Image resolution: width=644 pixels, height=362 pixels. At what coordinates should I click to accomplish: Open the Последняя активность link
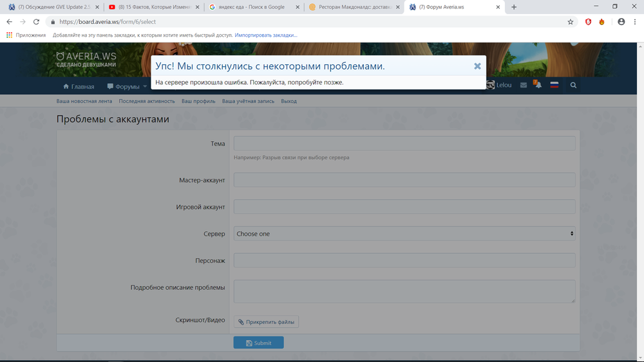146,101
